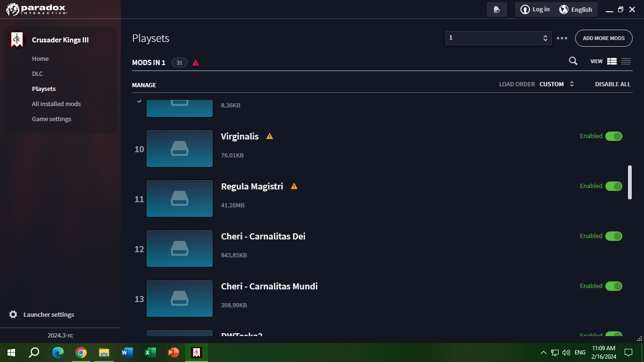Image resolution: width=644 pixels, height=362 pixels.
Task: Open Microsoft Excel from the taskbar
Action: 150,353
